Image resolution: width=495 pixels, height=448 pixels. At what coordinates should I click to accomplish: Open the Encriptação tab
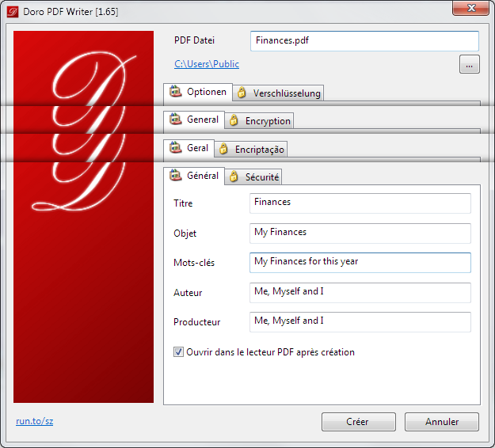point(250,150)
